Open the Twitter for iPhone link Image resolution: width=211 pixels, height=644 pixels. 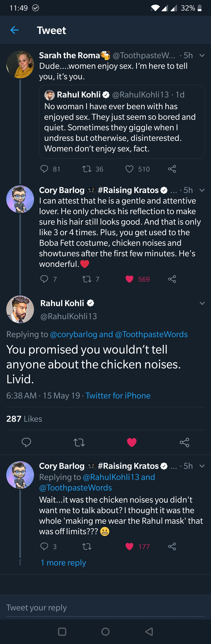pos(118,396)
